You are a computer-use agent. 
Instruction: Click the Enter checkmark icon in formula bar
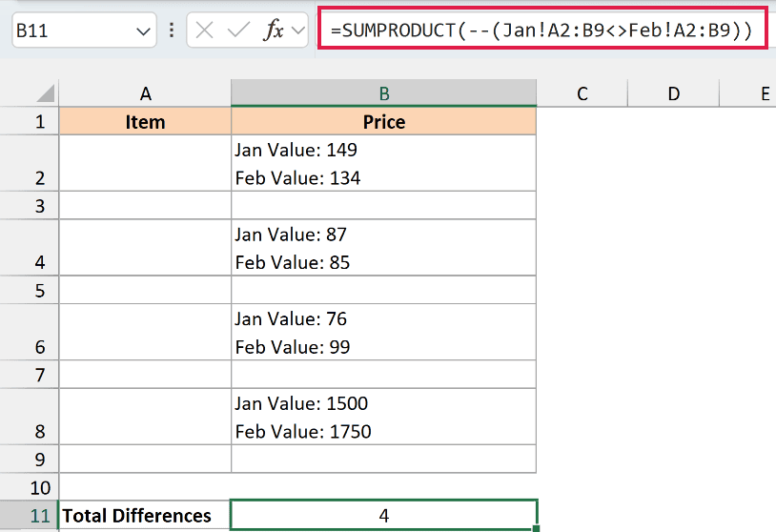238,31
